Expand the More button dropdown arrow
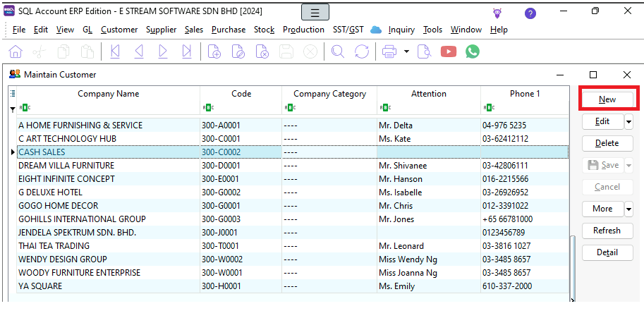The image size is (644, 318). click(628, 209)
